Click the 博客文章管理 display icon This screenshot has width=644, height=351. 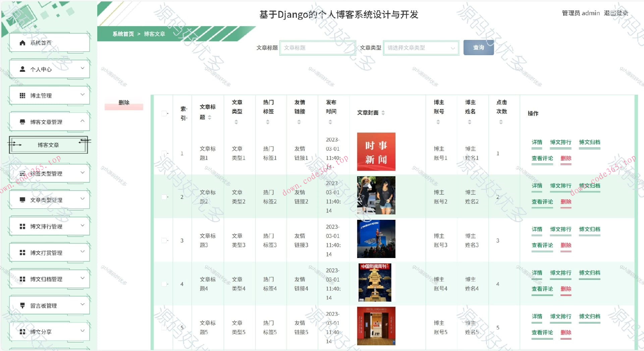pos(22,121)
